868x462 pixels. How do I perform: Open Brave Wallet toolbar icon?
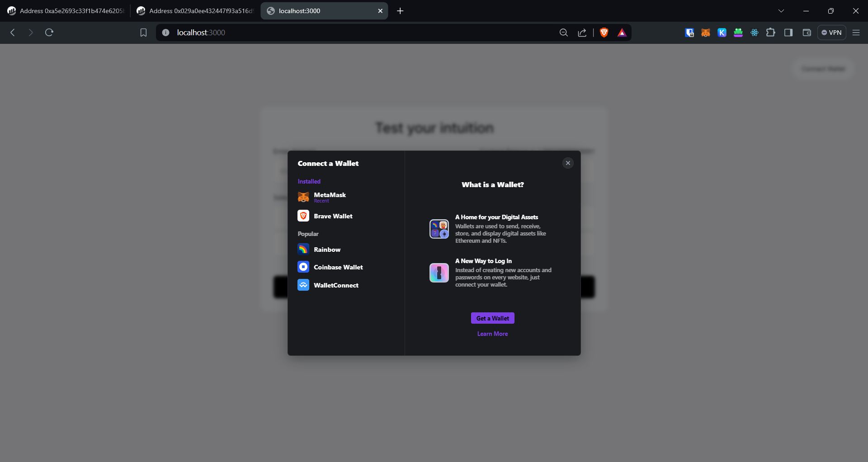coord(807,33)
